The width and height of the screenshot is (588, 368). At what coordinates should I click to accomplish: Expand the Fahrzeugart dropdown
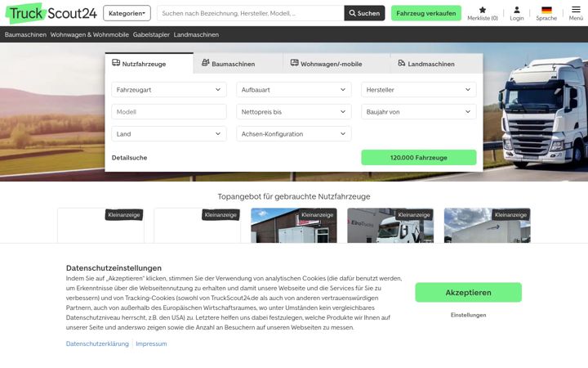tap(169, 90)
